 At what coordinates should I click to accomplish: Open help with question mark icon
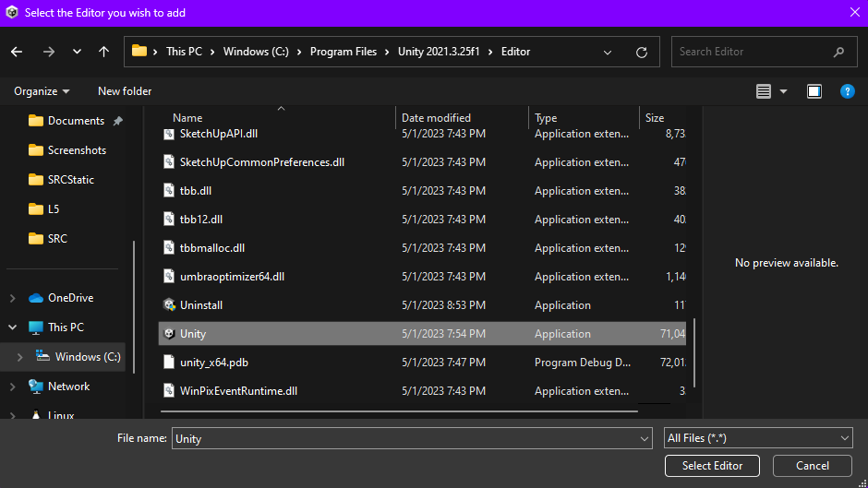pos(847,91)
